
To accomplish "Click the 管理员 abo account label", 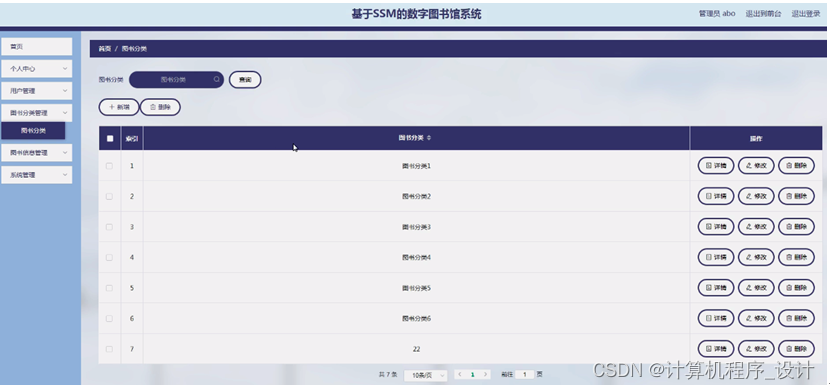I will coord(717,14).
